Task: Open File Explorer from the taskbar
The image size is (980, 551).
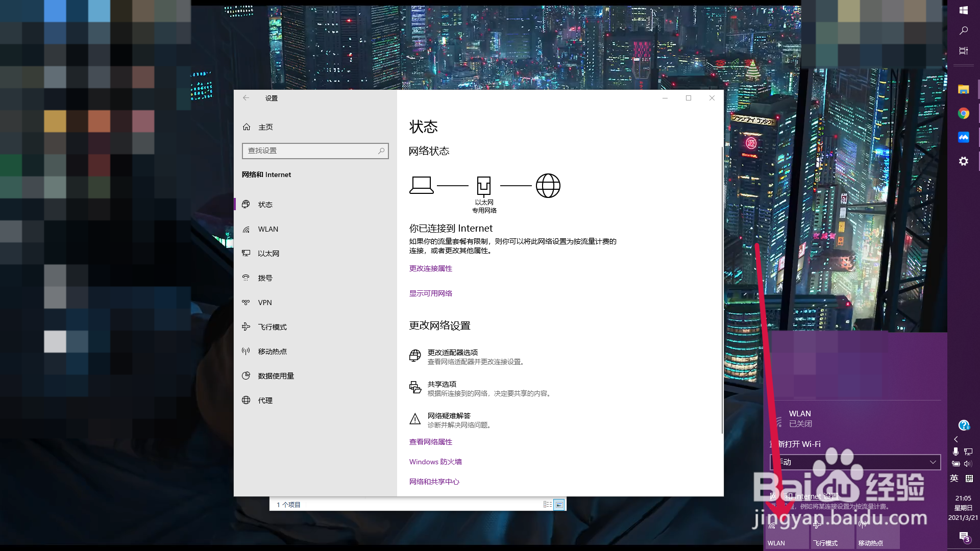Action: [x=964, y=89]
